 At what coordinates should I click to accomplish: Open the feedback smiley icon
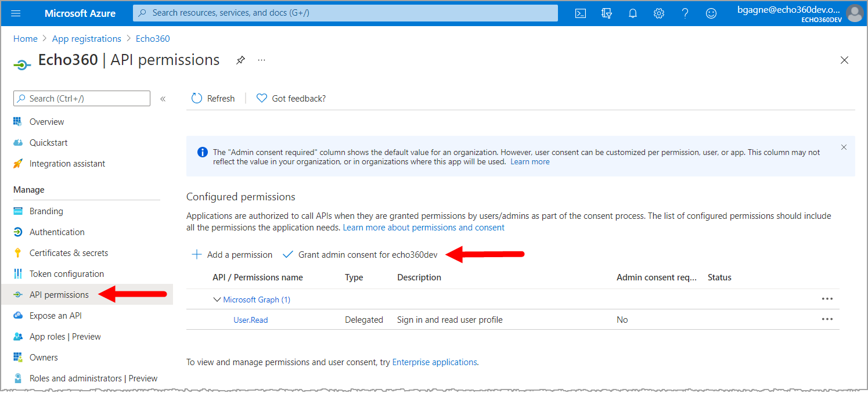pos(711,13)
